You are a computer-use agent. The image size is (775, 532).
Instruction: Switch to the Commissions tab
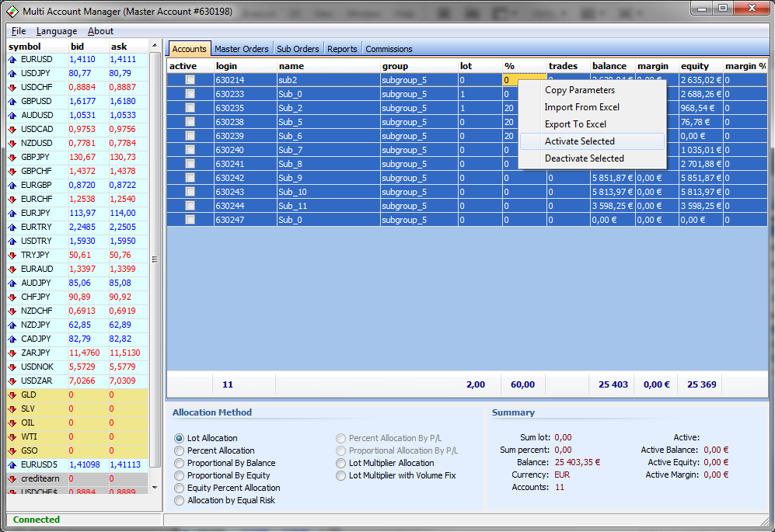(389, 49)
